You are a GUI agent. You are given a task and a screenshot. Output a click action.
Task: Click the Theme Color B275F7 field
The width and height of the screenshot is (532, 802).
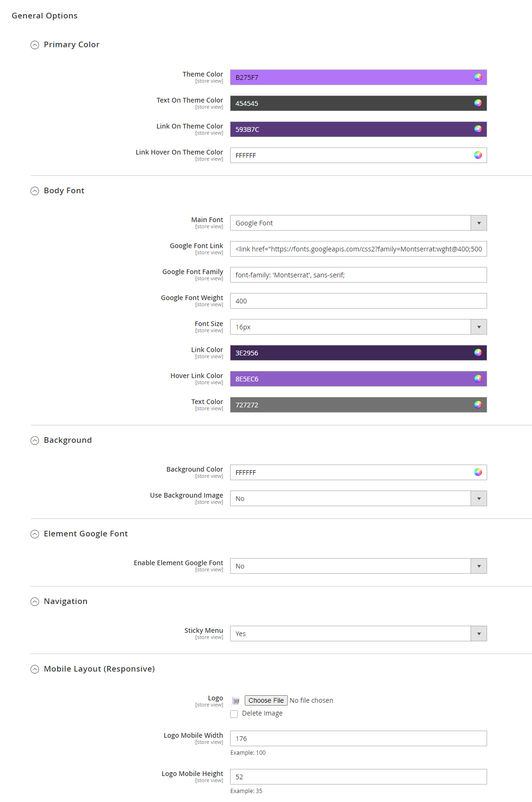350,78
